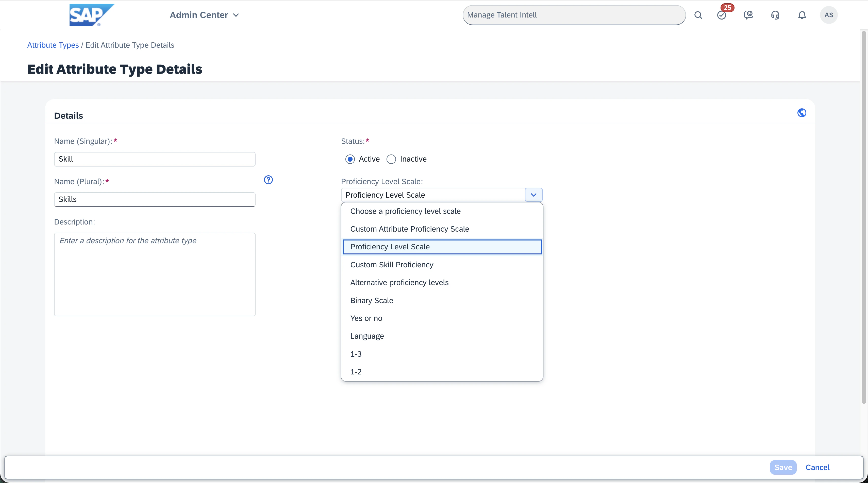
Task: Open the to-do checkmark icon with badge 25
Action: 721,15
